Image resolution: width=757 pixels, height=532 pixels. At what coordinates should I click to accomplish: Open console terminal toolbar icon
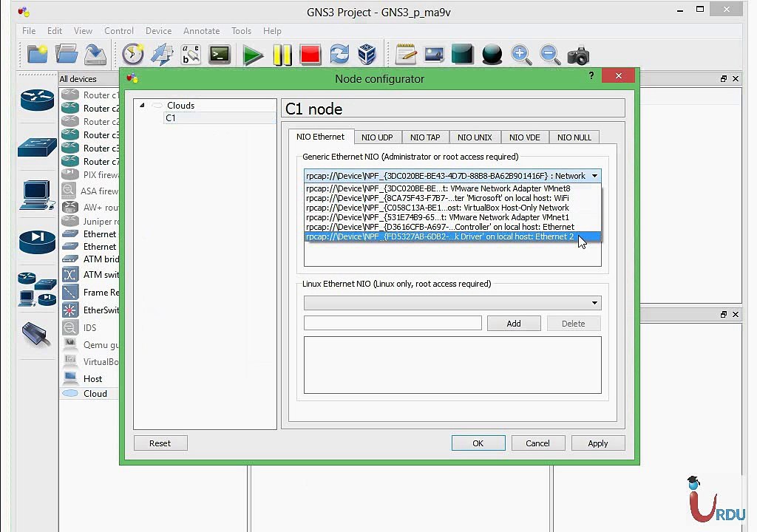tap(220, 54)
